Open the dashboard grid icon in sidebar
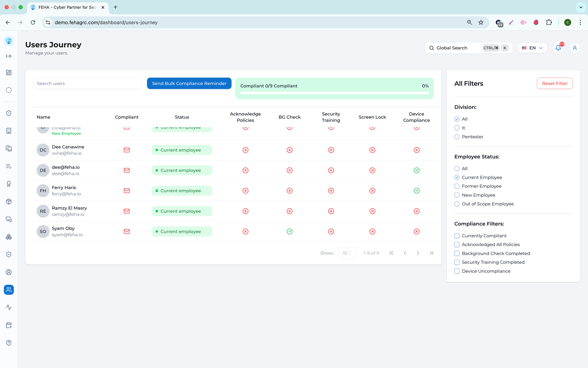 pos(9,73)
